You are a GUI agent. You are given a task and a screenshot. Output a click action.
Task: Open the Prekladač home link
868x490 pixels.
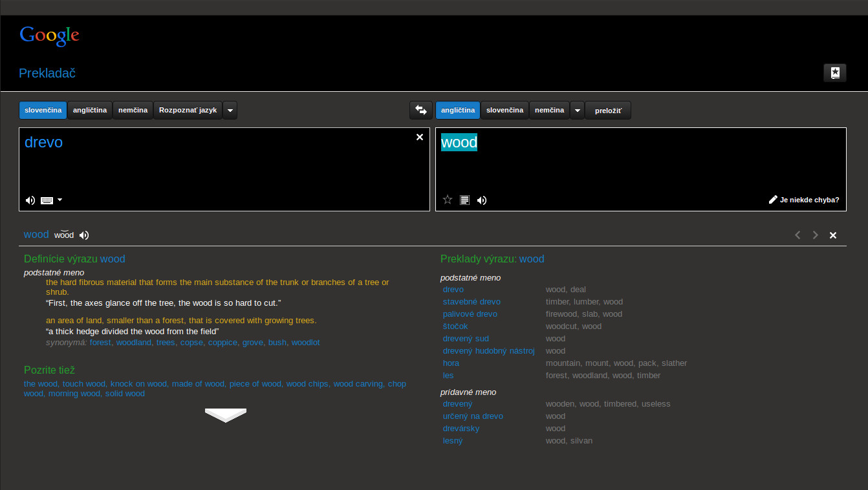(47, 73)
